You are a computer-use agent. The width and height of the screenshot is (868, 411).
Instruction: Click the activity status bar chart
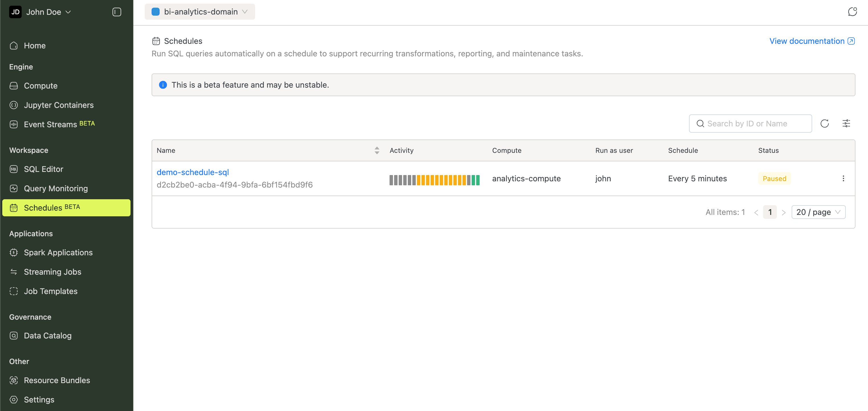point(434,180)
